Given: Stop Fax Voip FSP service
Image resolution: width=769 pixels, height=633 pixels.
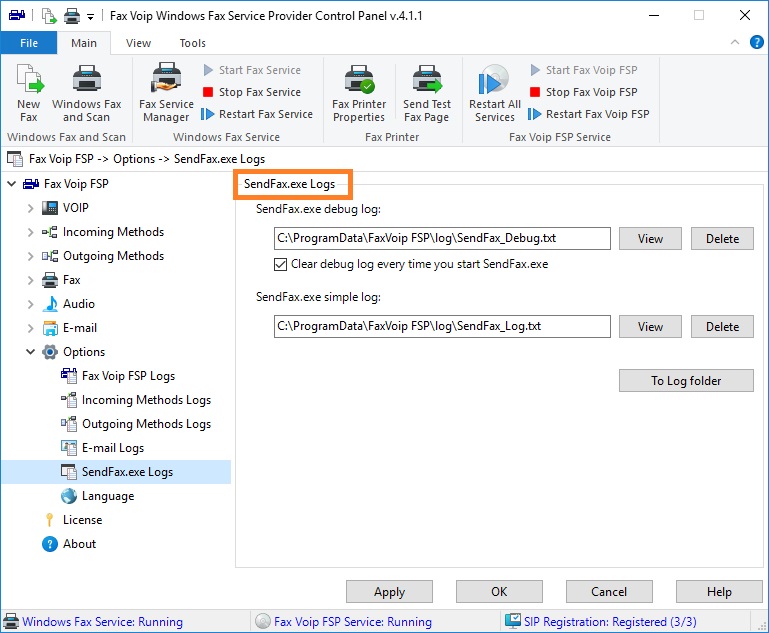Looking at the screenshot, I should [584, 92].
